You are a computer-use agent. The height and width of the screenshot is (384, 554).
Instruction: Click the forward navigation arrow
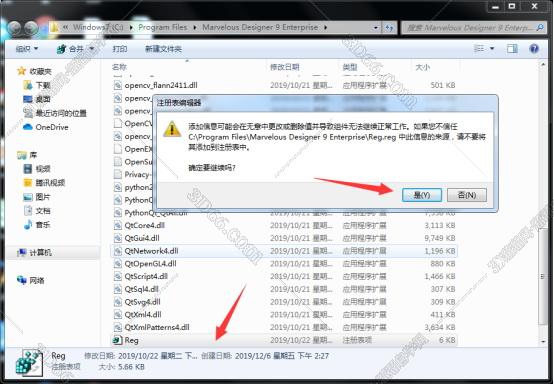tap(31, 28)
